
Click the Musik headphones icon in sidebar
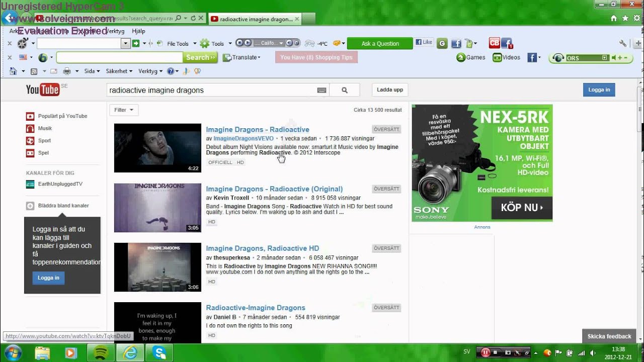click(x=30, y=128)
